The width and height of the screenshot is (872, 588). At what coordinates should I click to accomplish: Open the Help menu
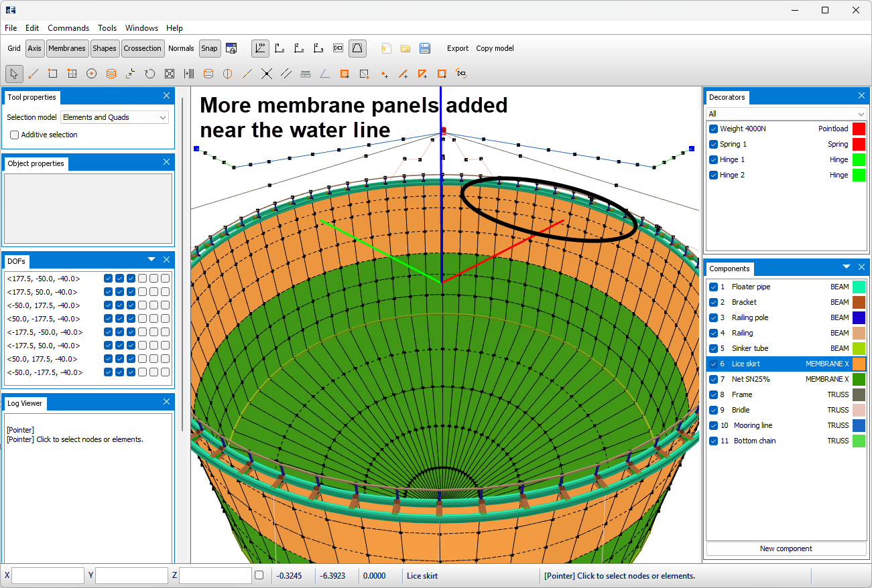[x=175, y=28]
